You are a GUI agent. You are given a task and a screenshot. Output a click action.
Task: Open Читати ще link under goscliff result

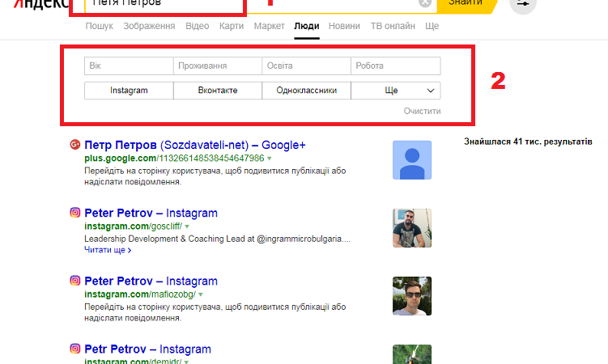(x=108, y=251)
